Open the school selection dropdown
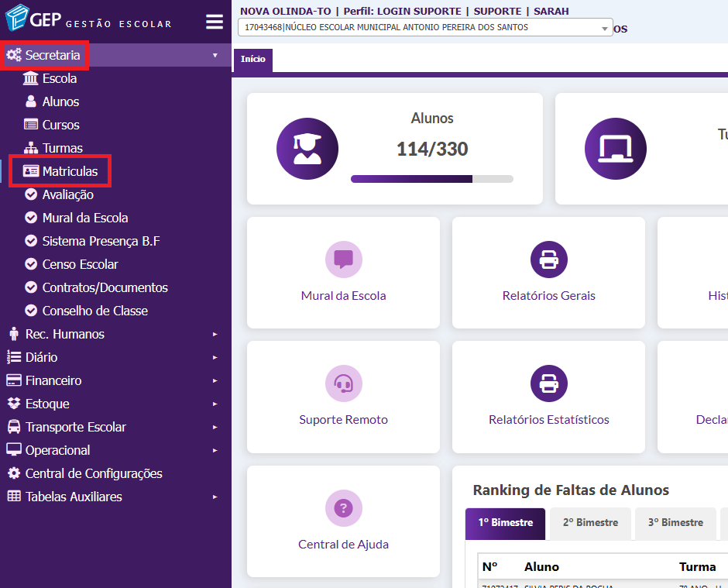 tap(425, 28)
